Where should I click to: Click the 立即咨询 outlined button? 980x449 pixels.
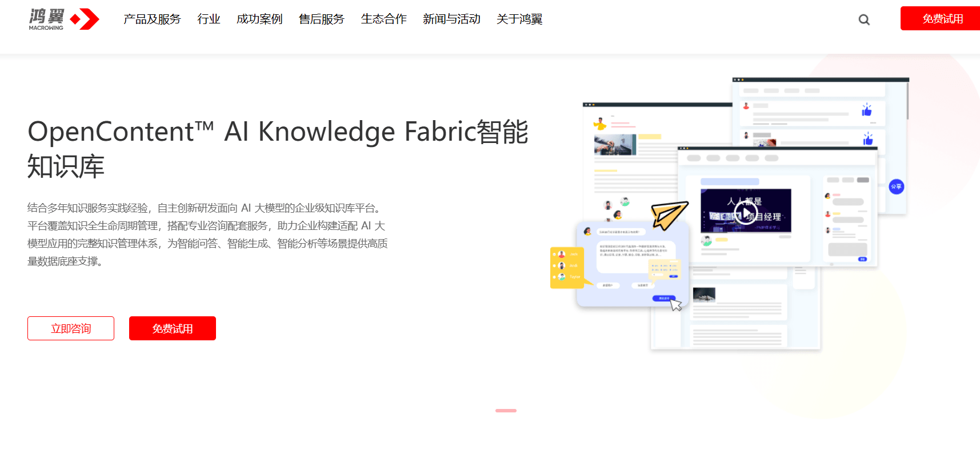[71, 328]
